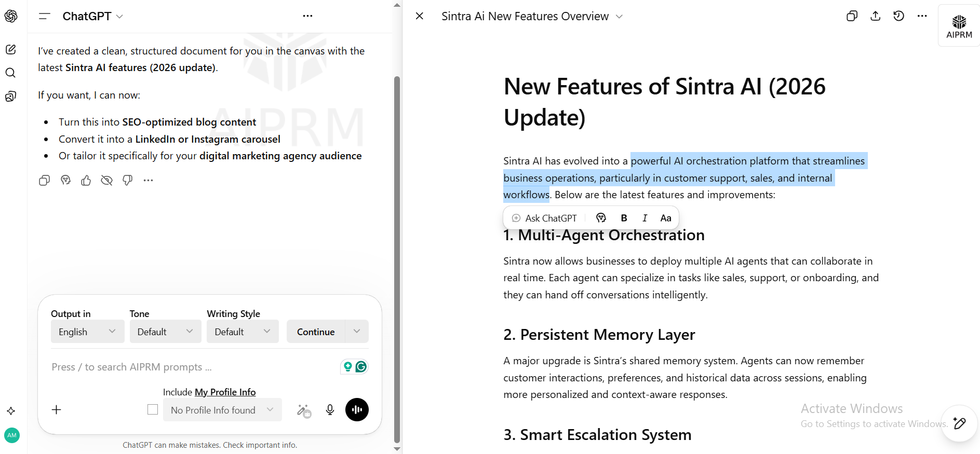The image size is (980, 454).
Task: Click the chat scrollbar up arrow
Action: [x=397, y=5]
